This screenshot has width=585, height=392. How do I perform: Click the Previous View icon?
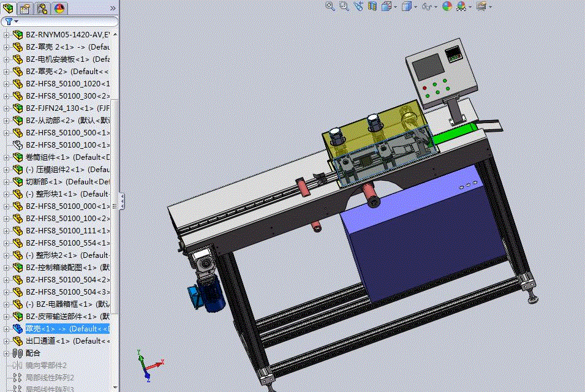(358, 6)
